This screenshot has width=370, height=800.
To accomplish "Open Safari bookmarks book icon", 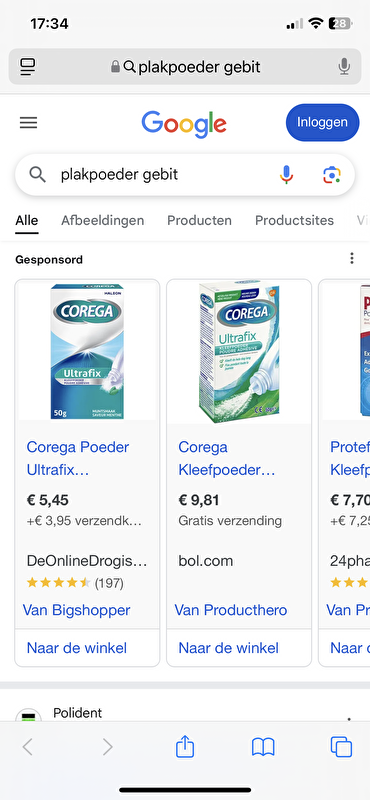I will pyautogui.click(x=263, y=747).
